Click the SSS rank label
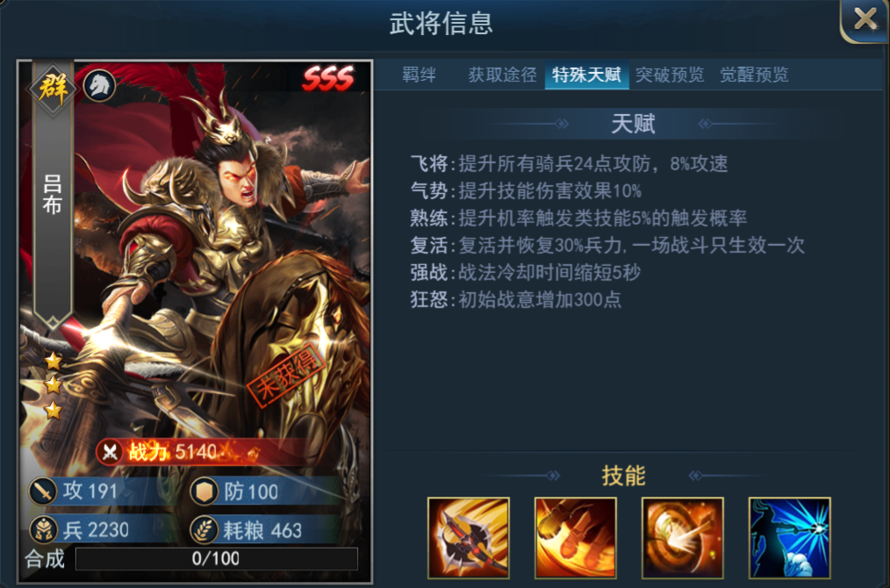The width and height of the screenshot is (890, 588). click(329, 78)
